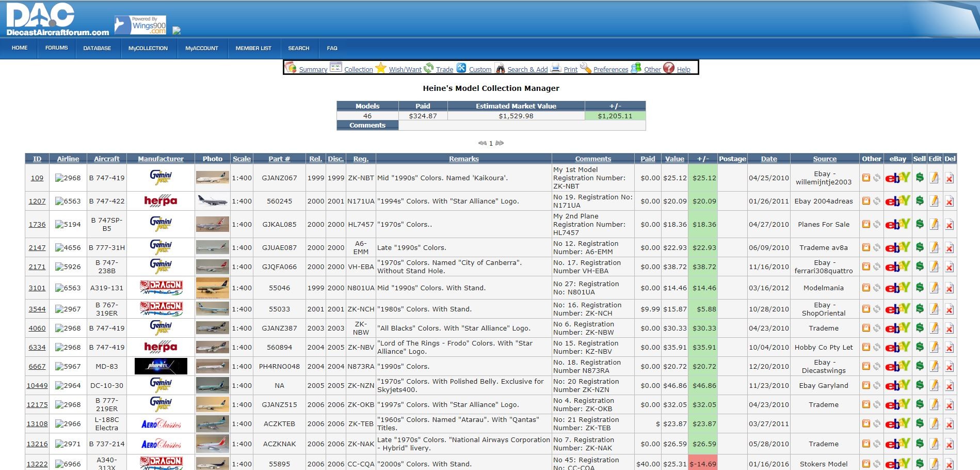Sort the table by the Airline column header

click(x=68, y=159)
